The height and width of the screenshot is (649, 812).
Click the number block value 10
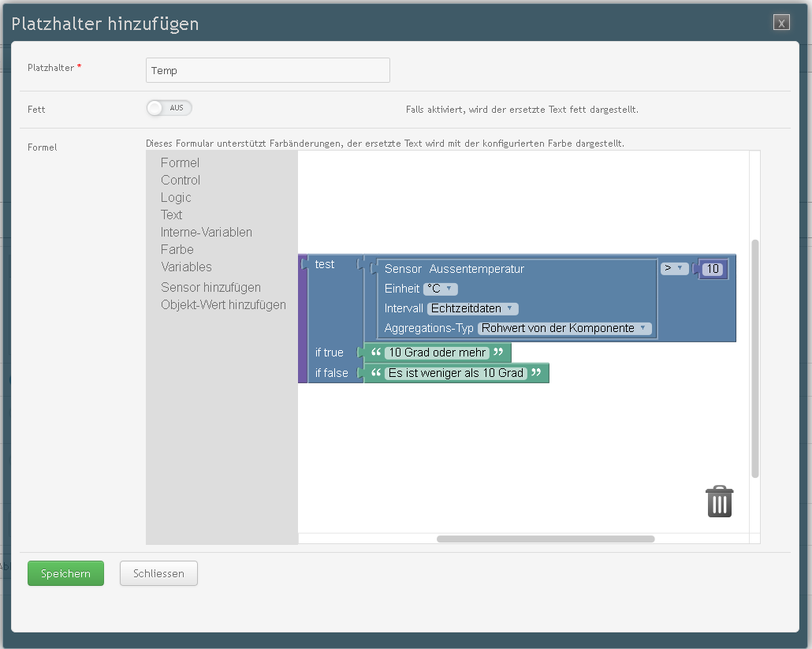(713, 269)
